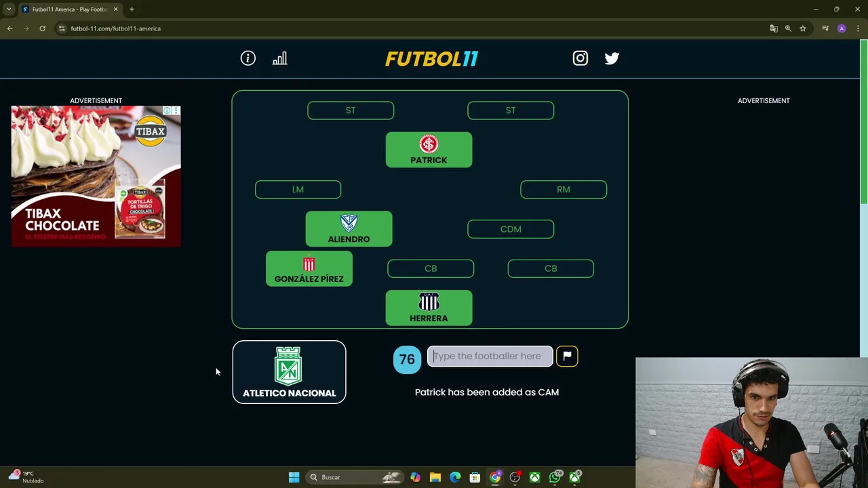Open Microsoft Edge from the taskbar
868x488 pixels.
[x=455, y=477]
